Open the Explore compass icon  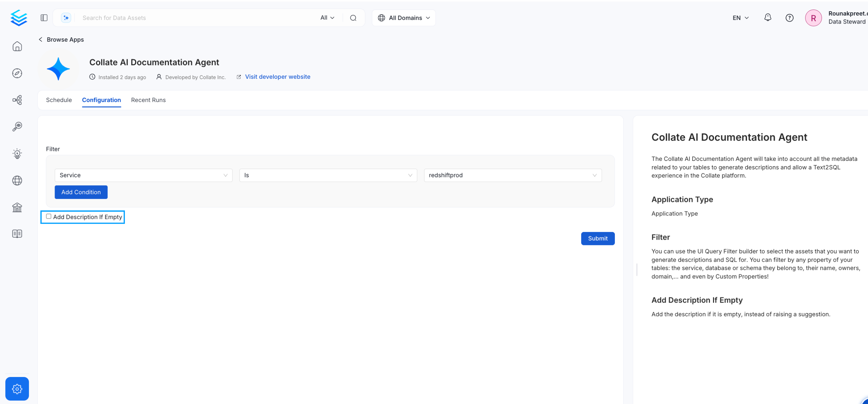tap(17, 73)
